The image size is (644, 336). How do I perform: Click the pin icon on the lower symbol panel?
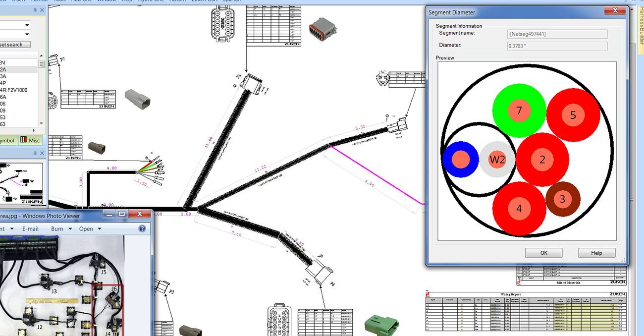tap(35, 153)
